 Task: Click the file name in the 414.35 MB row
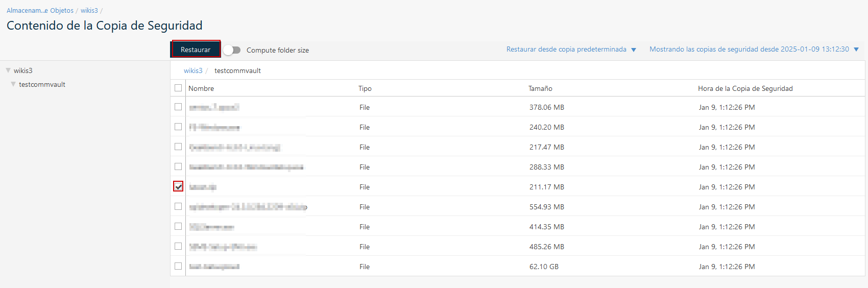(212, 227)
